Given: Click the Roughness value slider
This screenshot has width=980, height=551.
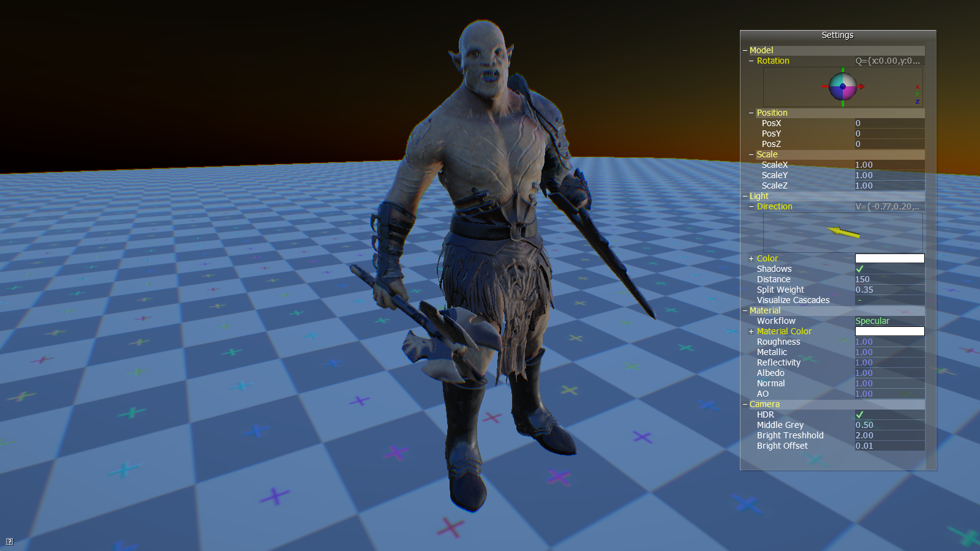Looking at the screenshot, I should pyautogui.click(x=890, y=342).
